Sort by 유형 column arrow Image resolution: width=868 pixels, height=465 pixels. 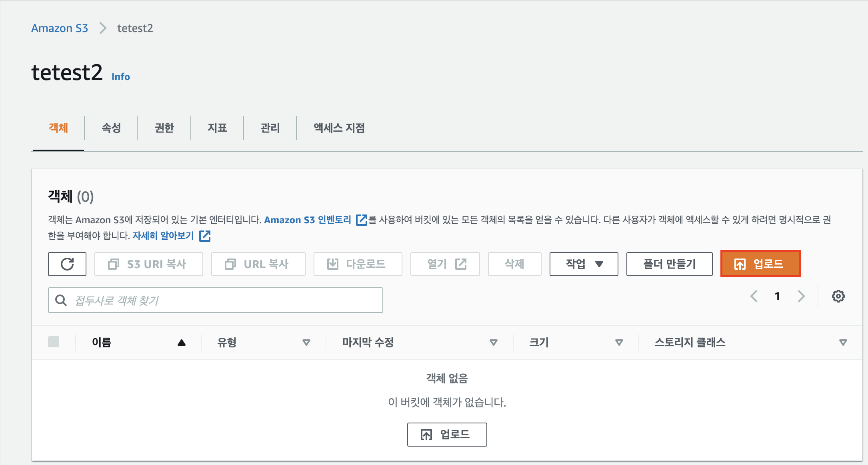(306, 343)
